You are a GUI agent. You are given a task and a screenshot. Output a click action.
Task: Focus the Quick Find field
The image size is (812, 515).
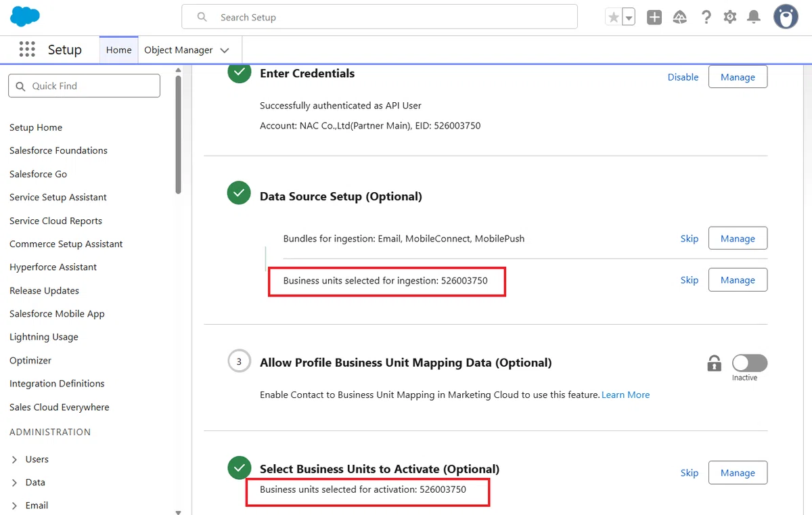point(85,86)
